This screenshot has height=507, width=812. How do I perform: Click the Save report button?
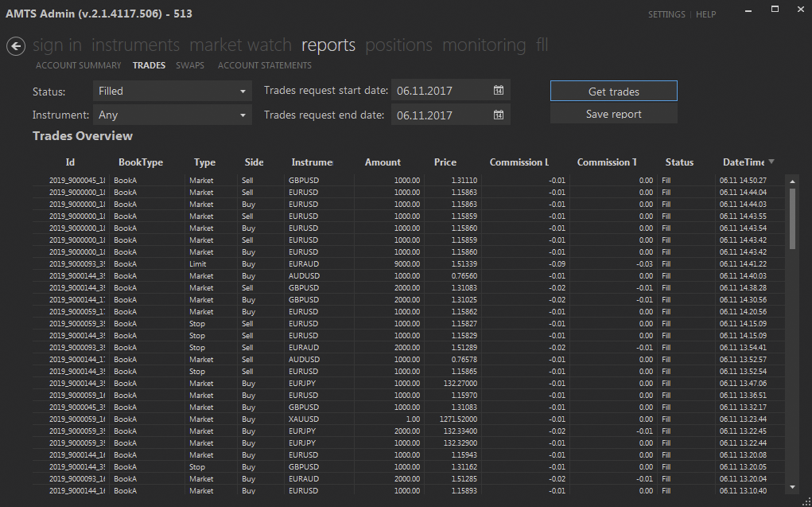pyautogui.click(x=614, y=114)
